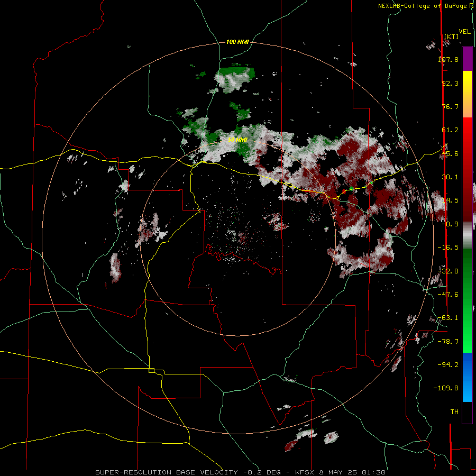Click the -78.7 legend value

click(448, 342)
